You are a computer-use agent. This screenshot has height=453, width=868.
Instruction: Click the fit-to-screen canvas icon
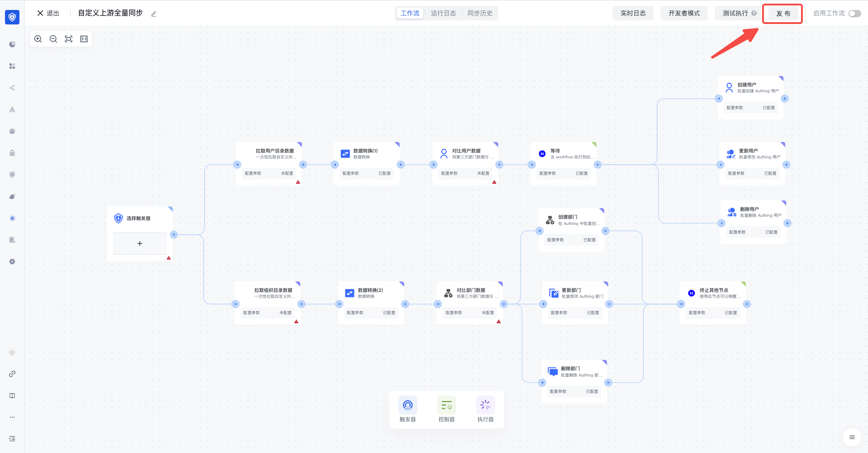pos(69,39)
